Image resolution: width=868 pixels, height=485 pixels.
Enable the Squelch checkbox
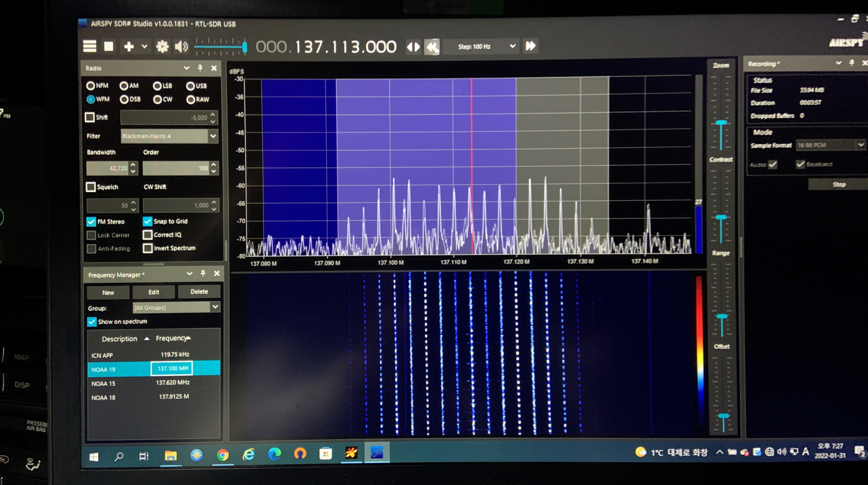tap(91, 187)
